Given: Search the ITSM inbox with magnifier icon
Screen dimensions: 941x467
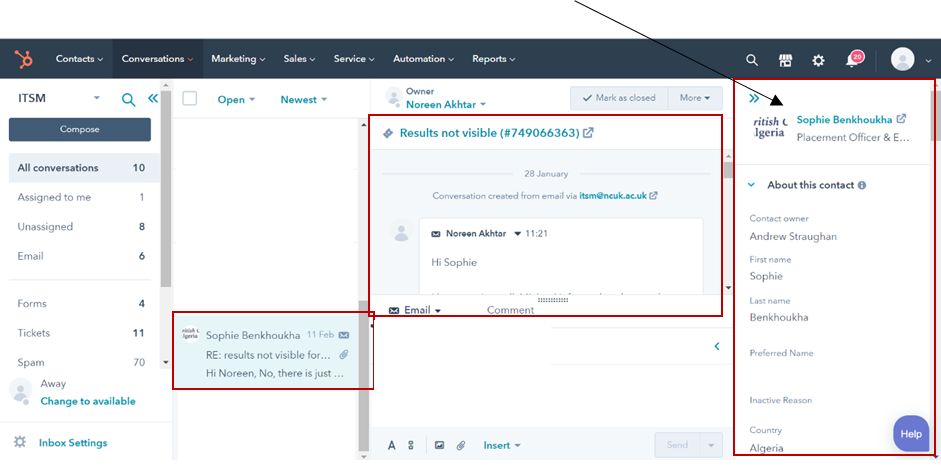Looking at the screenshot, I should click(128, 99).
